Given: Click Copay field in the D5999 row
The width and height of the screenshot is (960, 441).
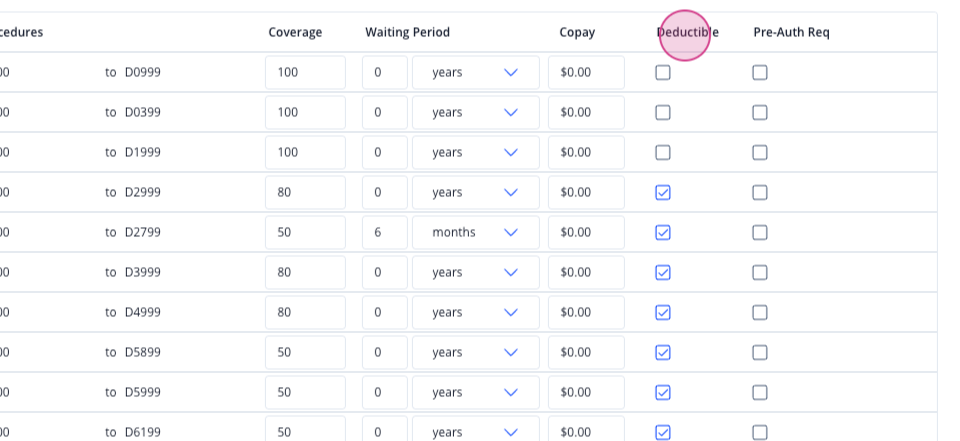Looking at the screenshot, I should click(x=586, y=393).
